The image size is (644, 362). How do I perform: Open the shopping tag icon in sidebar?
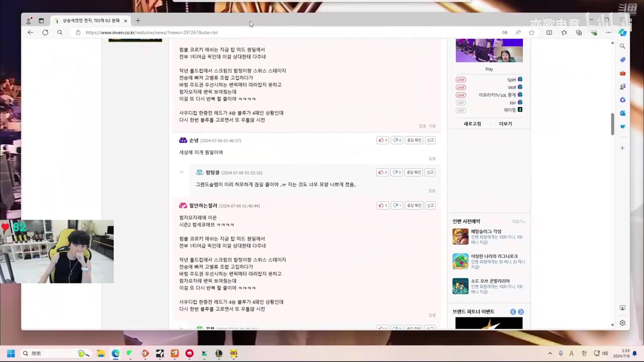click(x=622, y=60)
